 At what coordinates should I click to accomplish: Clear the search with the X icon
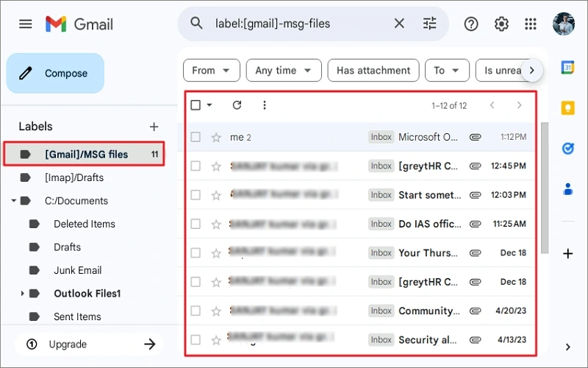(x=399, y=24)
